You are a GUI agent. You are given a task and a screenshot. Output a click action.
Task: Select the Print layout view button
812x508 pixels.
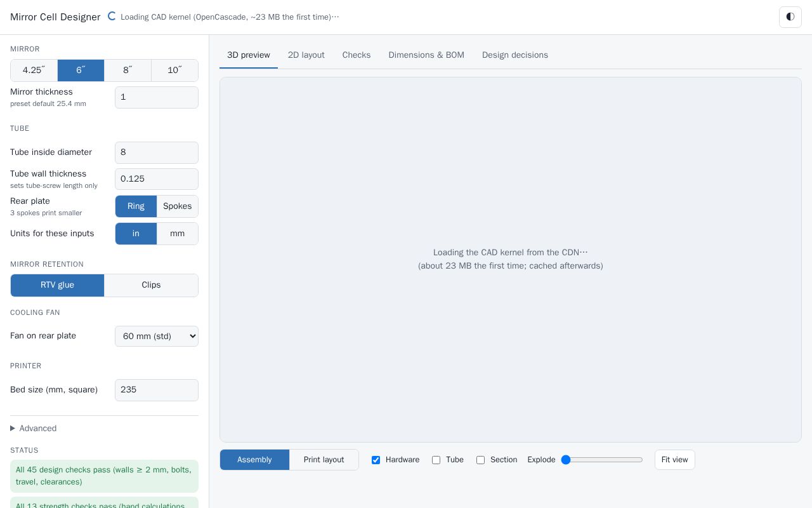point(324,460)
